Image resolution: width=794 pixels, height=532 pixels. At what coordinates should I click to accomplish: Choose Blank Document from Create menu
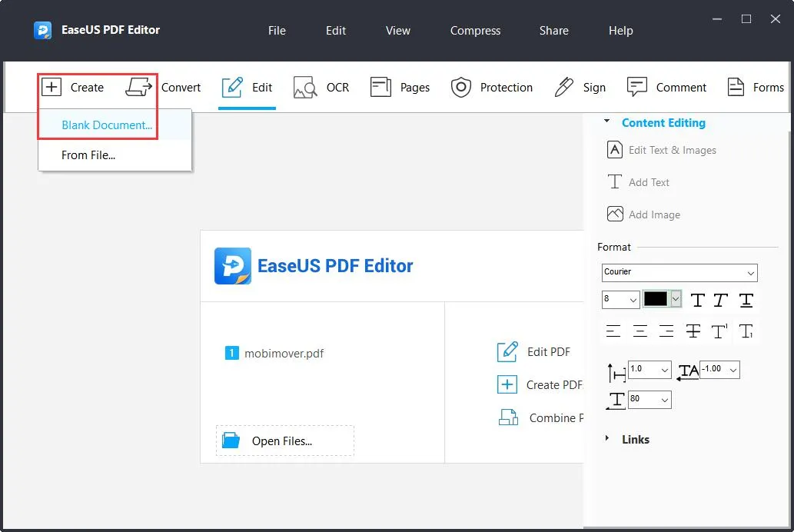click(x=107, y=125)
